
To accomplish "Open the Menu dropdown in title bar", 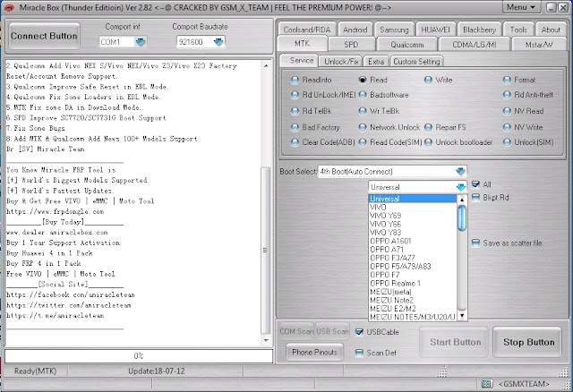I will [521, 7].
